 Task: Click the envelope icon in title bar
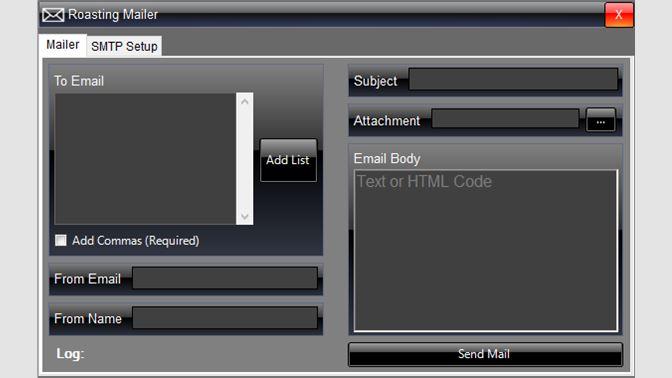[53, 15]
